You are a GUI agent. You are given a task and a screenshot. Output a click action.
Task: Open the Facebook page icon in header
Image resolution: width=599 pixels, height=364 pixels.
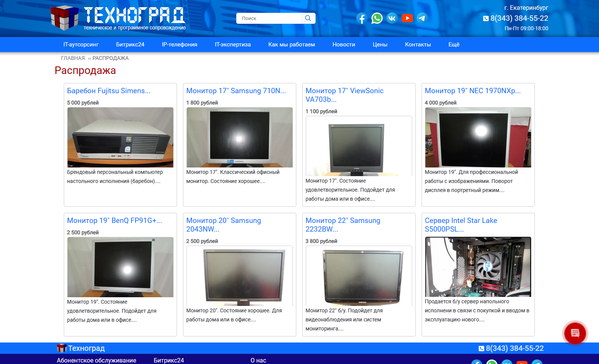362,18
